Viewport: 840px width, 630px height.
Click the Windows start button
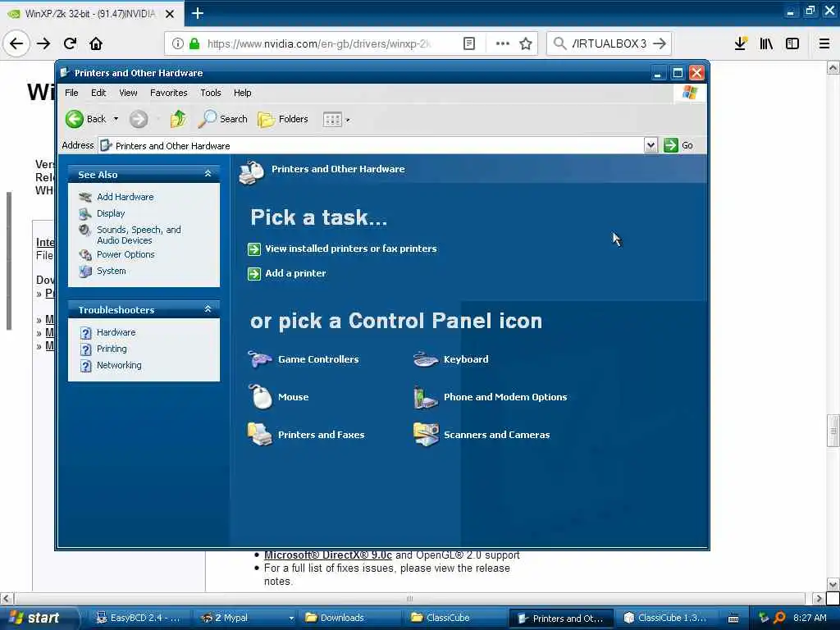(39, 618)
